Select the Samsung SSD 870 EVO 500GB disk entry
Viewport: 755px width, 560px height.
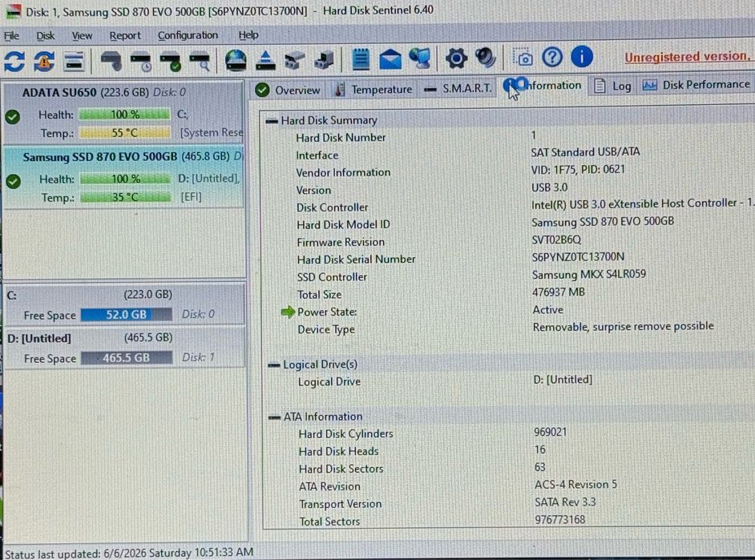tap(123, 178)
